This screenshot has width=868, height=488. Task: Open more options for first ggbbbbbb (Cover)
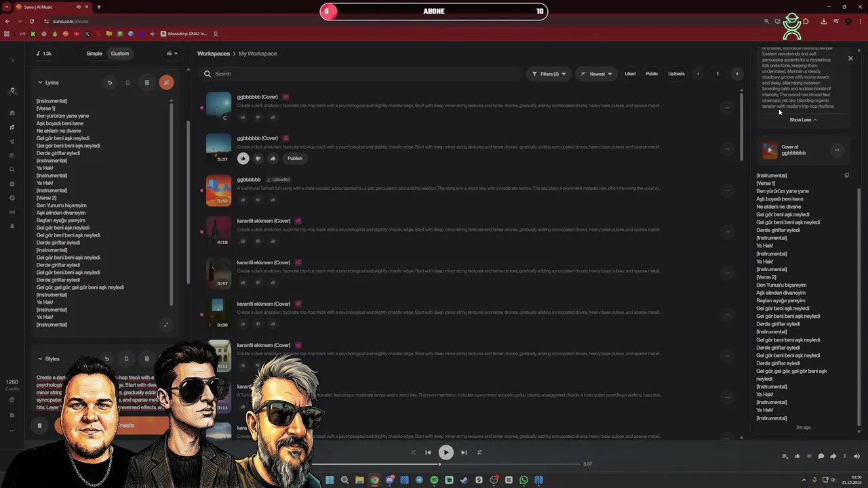pos(727,107)
